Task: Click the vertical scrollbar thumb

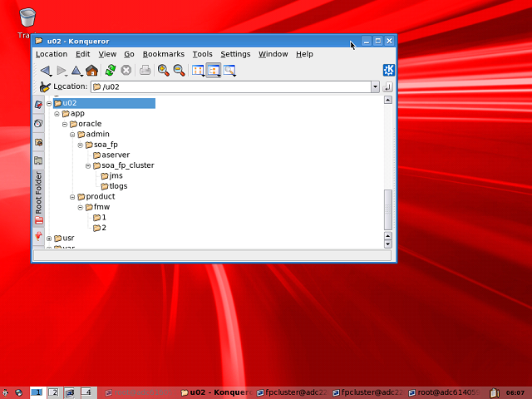Action: pos(388,209)
